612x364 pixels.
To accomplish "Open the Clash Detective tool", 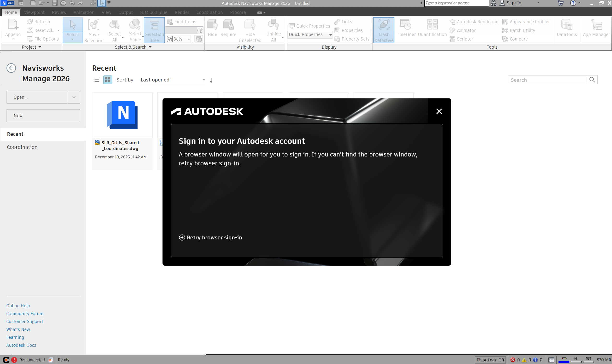I will point(384,30).
